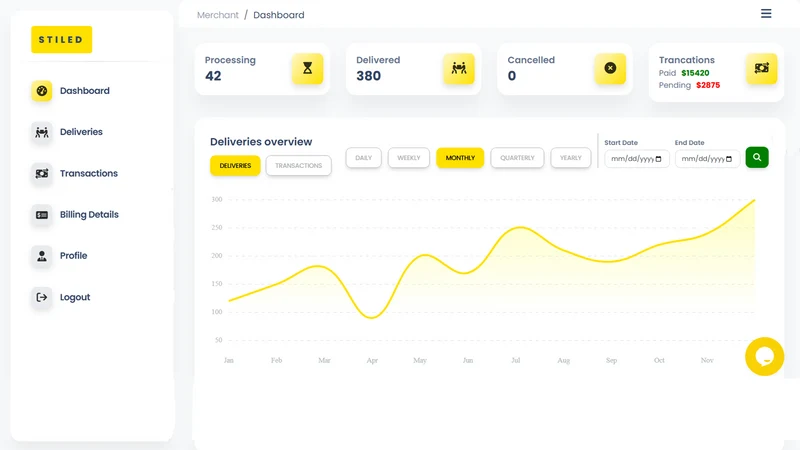Click the Delivered count 380
Image resolution: width=800 pixels, height=450 pixels.
coord(368,76)
